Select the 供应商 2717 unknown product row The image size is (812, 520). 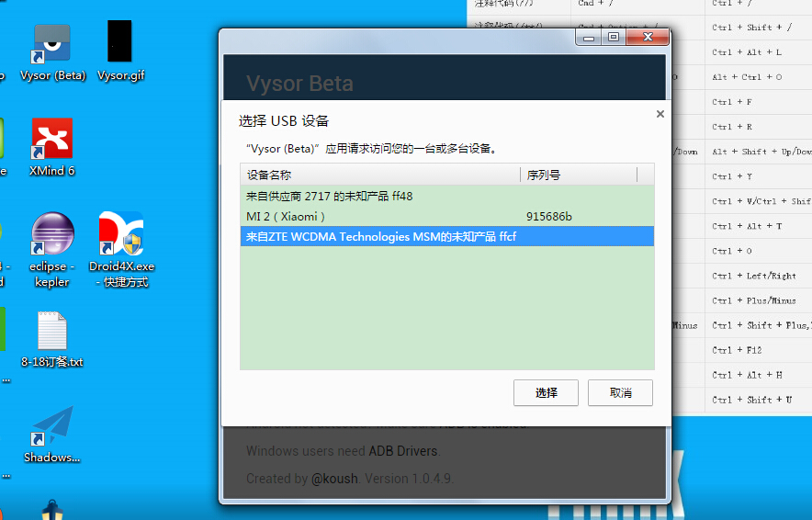pos(329,197)
